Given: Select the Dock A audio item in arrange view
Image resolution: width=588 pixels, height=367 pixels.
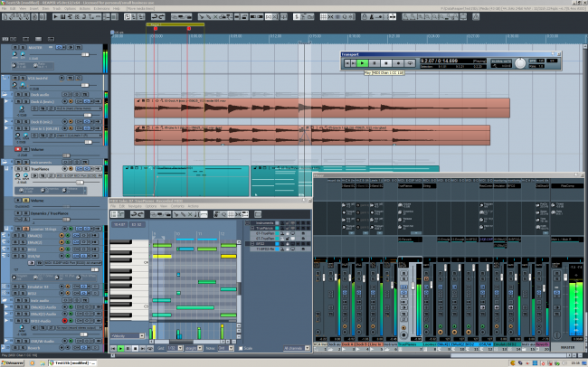Looking at the screenshot, I should click(322, 108).
